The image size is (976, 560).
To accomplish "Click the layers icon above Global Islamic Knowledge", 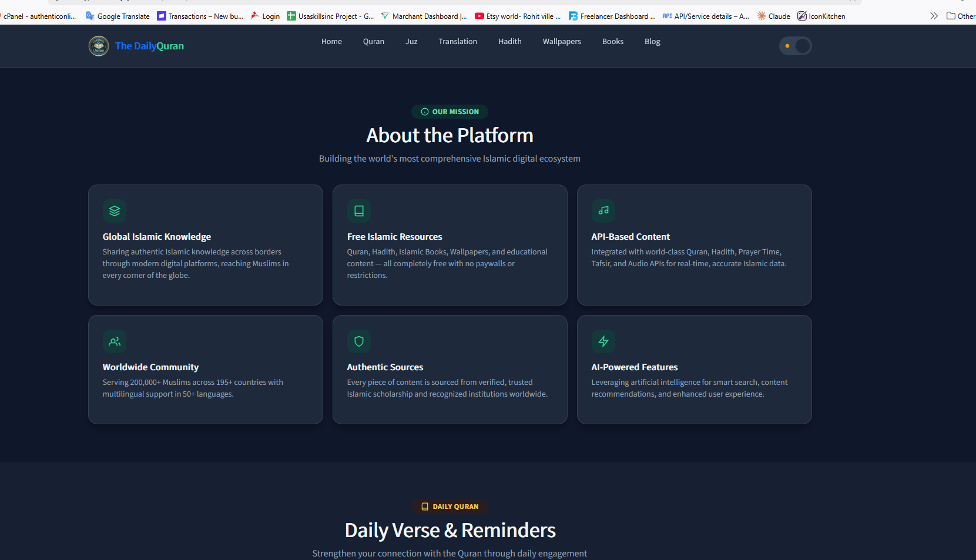I will (115, 211).
